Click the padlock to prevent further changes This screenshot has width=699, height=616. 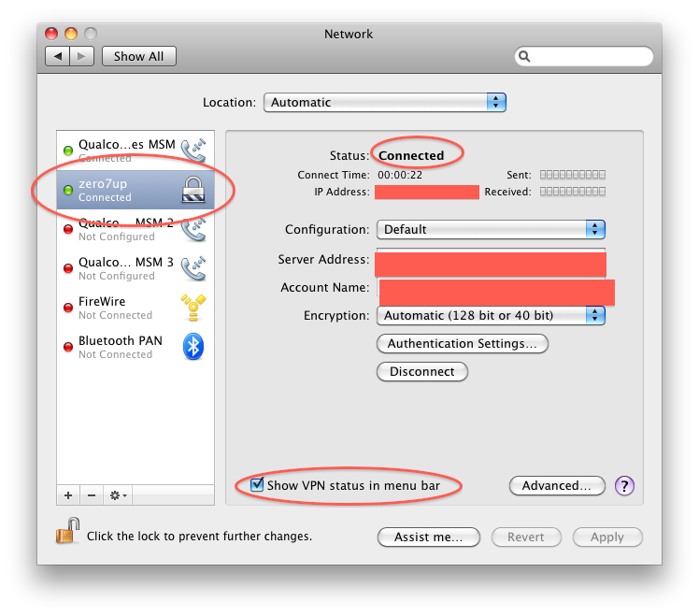point(68,531)
